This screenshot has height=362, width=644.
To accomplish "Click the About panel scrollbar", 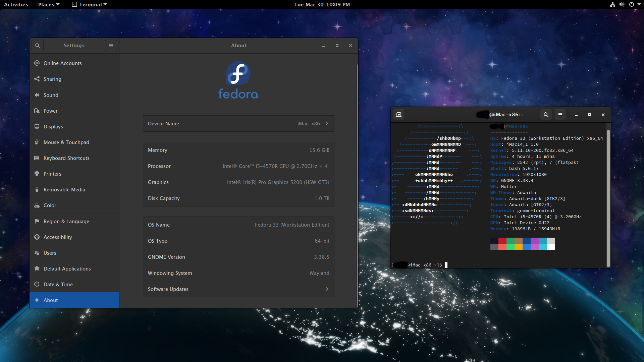I will click(x=357, y=185).
